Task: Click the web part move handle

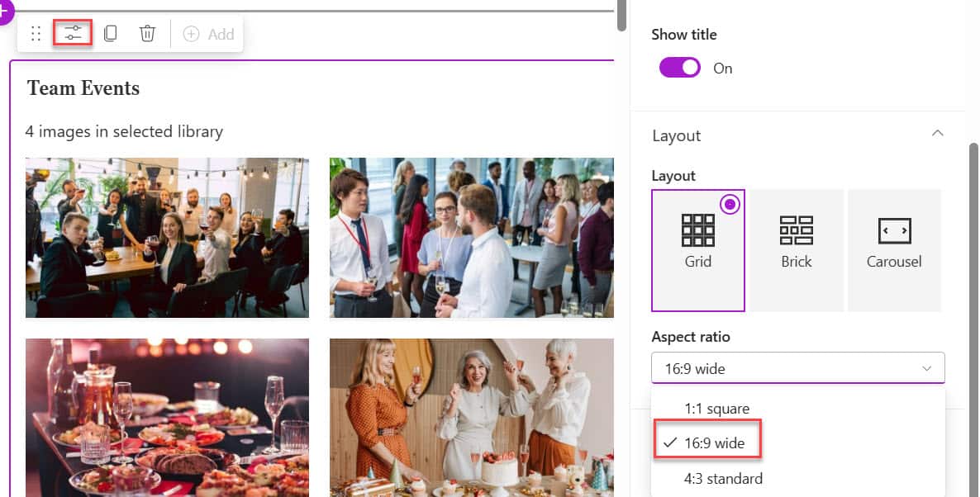Action: pos(35,33)
